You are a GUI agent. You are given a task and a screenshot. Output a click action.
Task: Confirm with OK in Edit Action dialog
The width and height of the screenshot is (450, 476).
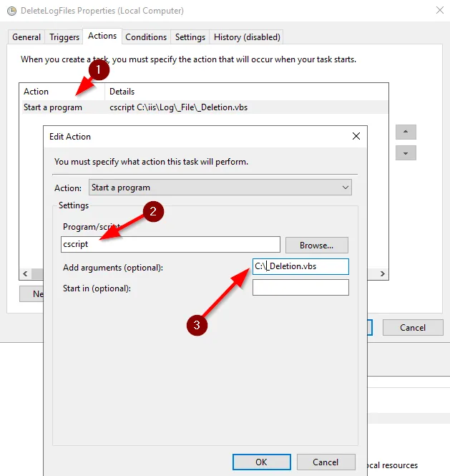pos(261,462)
